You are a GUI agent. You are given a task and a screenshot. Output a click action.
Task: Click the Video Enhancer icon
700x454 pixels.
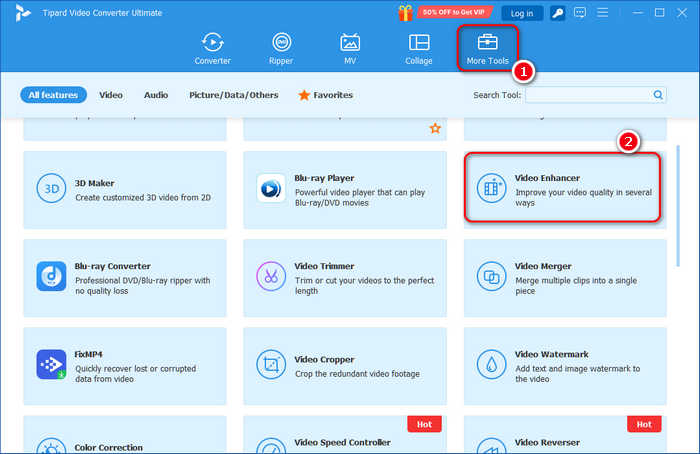click(x=492, y=188)
